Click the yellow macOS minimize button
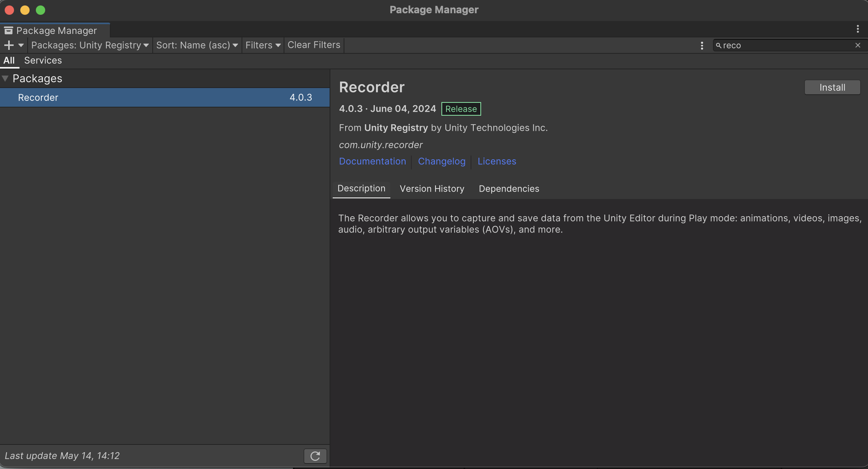This screenshot has height=469, width=868. point(25,10)
